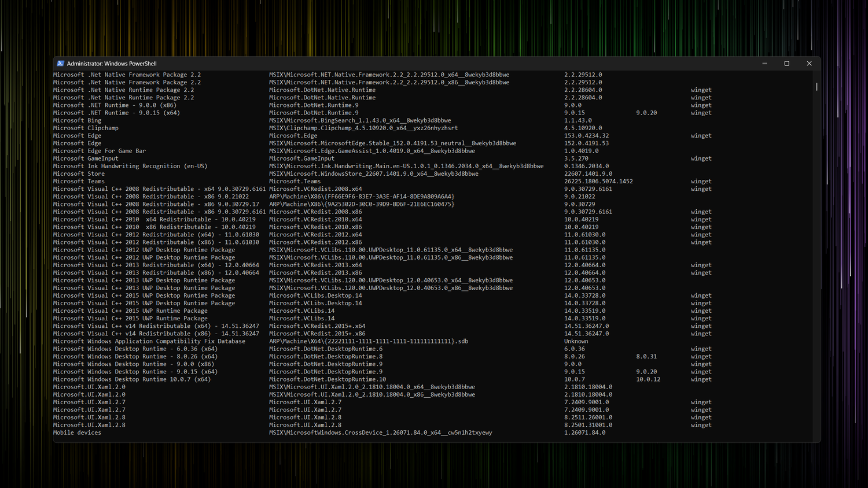
Task: Select Clipchamp version '4.5.10920.0'
Action: 583,128
